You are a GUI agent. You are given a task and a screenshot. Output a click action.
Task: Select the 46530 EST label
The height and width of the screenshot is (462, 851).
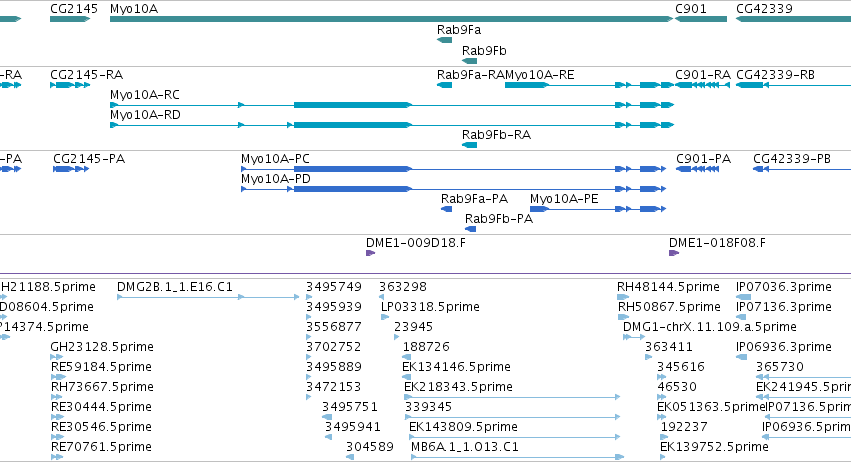pyautogui.click(x=677, y=387)
